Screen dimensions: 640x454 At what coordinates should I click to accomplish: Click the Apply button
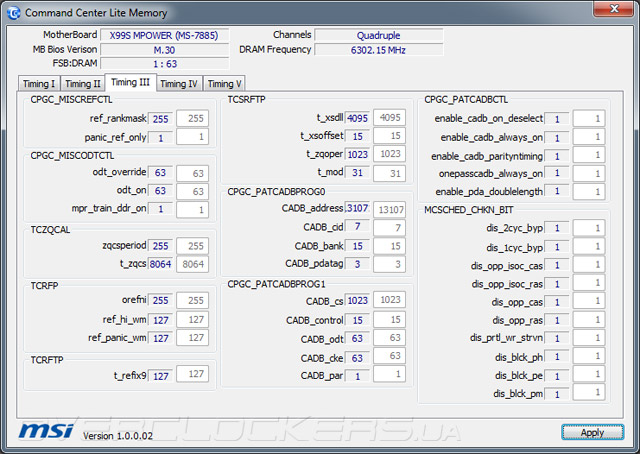(x=593, y=432)
